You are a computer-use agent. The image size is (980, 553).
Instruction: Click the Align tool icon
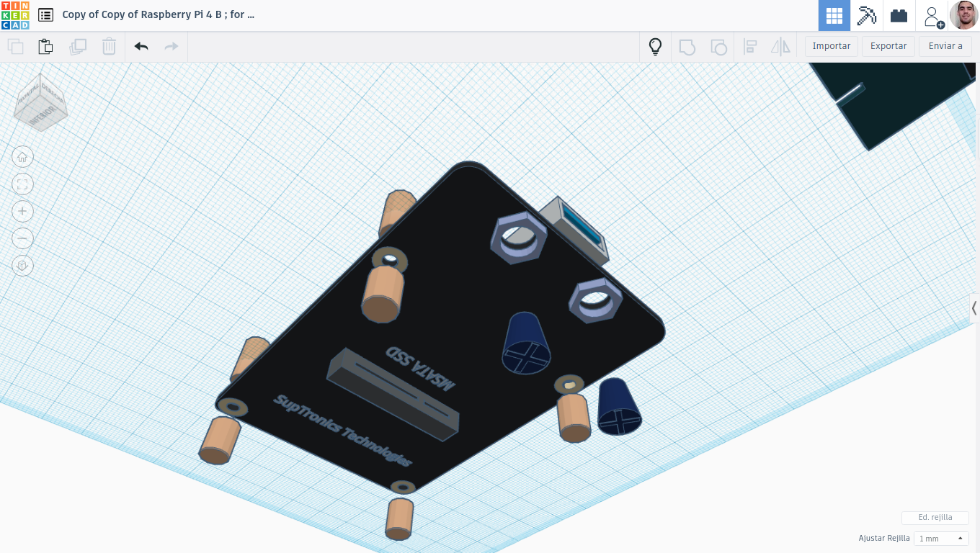(x=749, y=47)
